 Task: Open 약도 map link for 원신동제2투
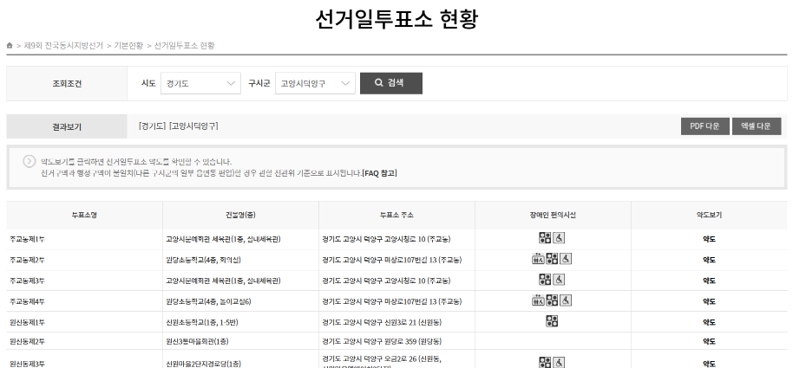(x=709, y=342)
